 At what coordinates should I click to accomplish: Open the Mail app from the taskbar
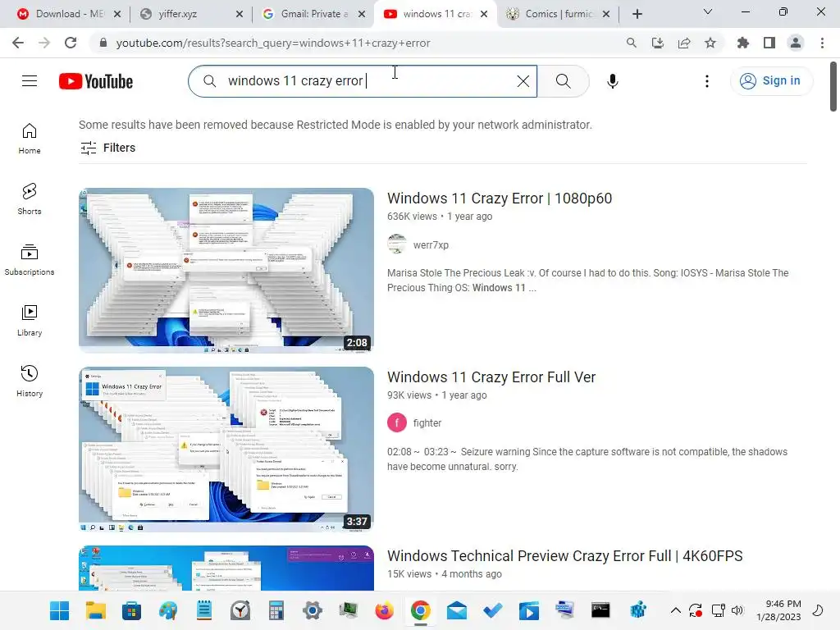(x=456, y=610)
